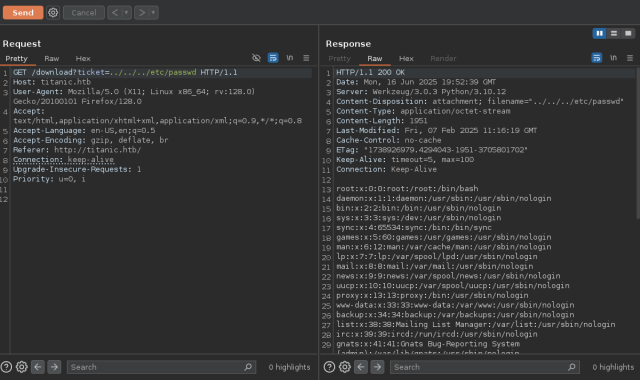Send the request with the Send button

(x=23, y=13)
